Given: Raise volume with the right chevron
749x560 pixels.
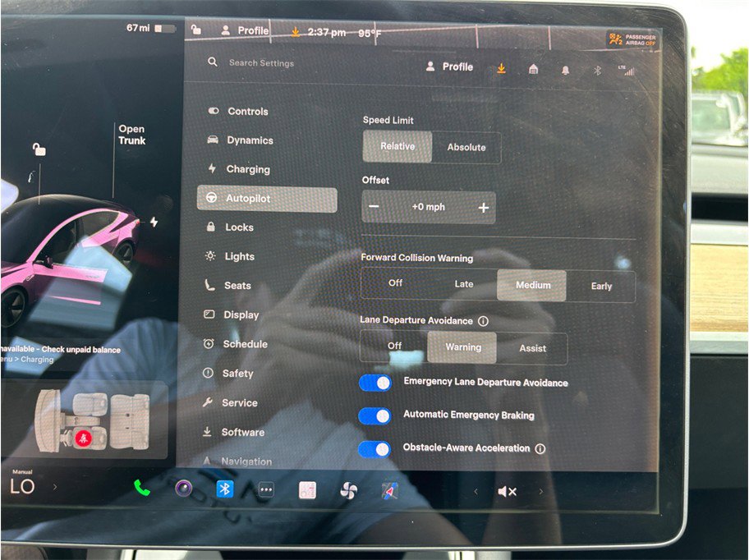Looking at the screenshot, I should 540,491.
